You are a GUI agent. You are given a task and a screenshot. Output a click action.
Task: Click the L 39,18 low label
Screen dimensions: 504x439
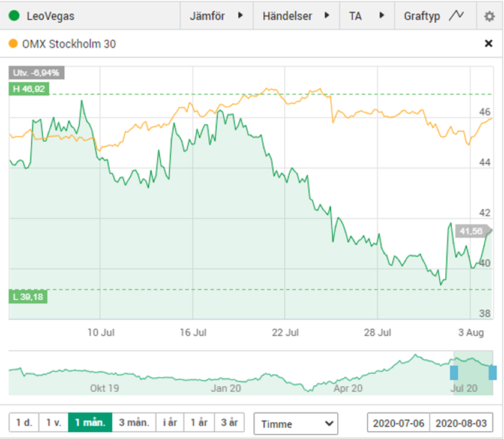pyautogui.click(x=28, y=297)
